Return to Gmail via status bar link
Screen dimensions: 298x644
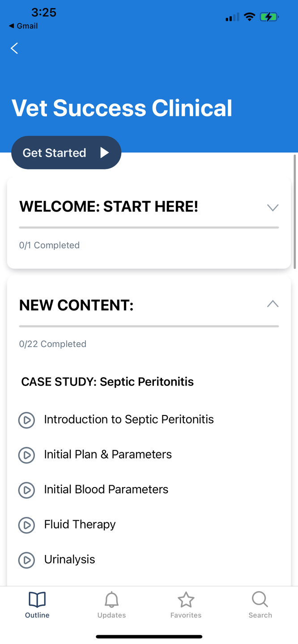pos(23,26)
